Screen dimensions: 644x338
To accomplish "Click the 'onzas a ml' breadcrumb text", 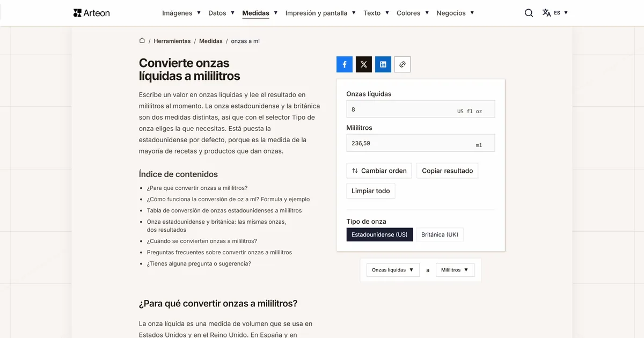I will [245, 41].
